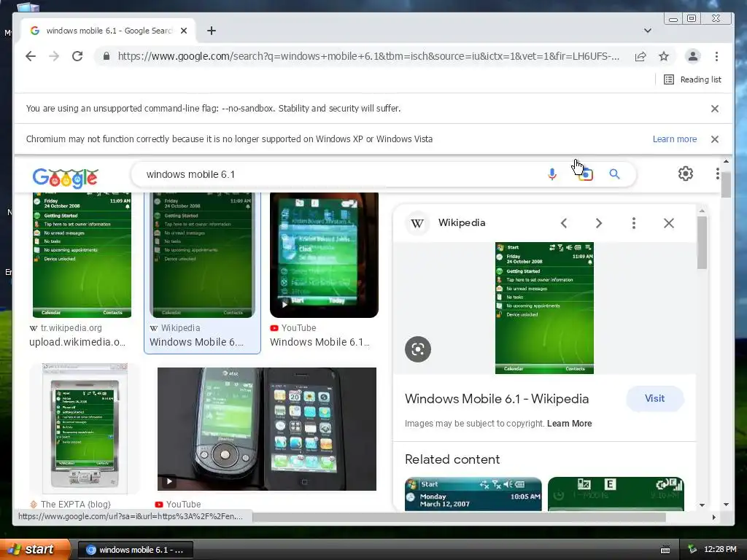The height and width of the screenshot is (560, 747).
Task: Open Google quick settings gear
Action: point(686,174)
